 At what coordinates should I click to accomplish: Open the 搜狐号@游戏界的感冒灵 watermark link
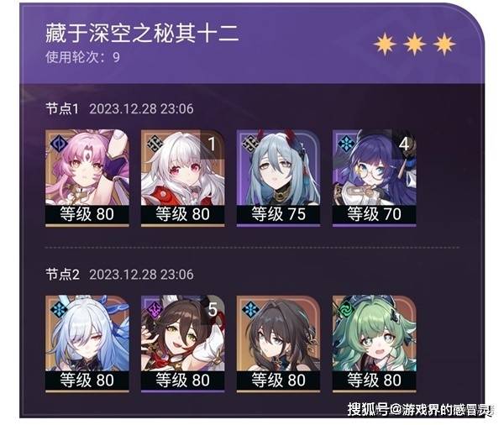coord(420,410)
